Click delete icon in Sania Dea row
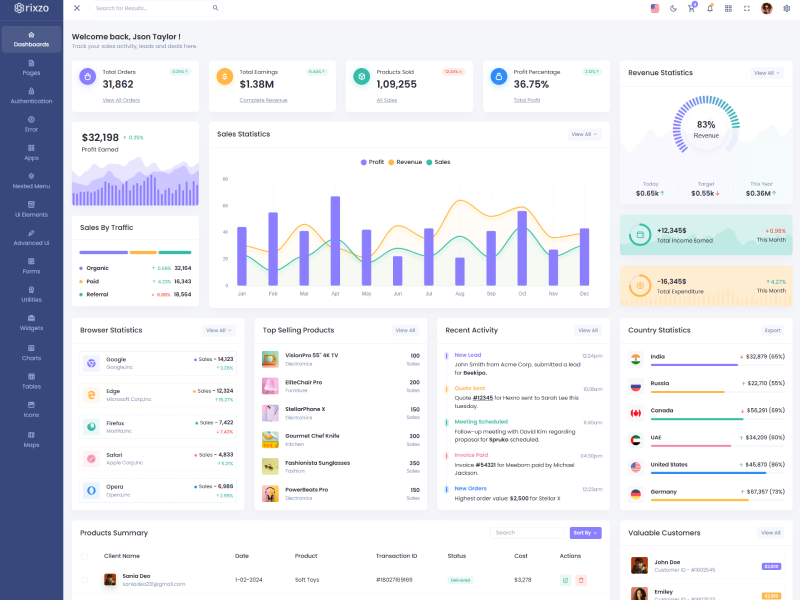Image resolution: width=800 pixels, height=600 pixels. (x=581, y=580)
